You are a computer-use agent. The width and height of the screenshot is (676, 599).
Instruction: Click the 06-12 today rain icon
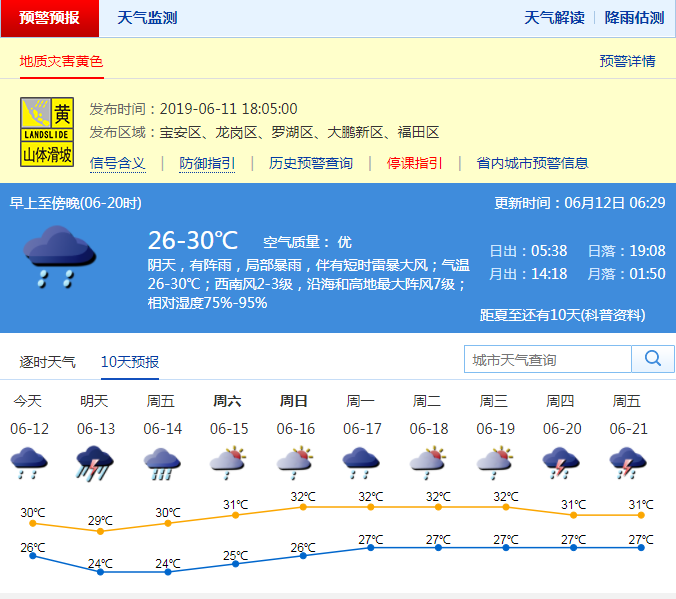click(29, 464)
